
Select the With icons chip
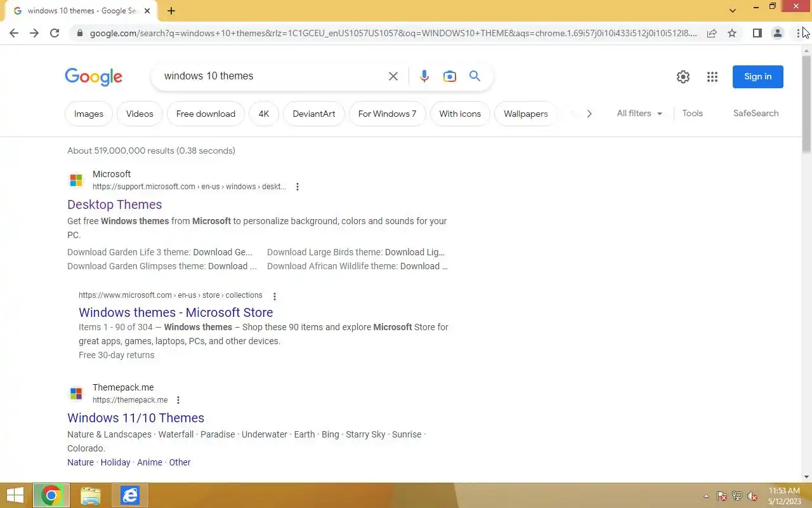(460, 114)
